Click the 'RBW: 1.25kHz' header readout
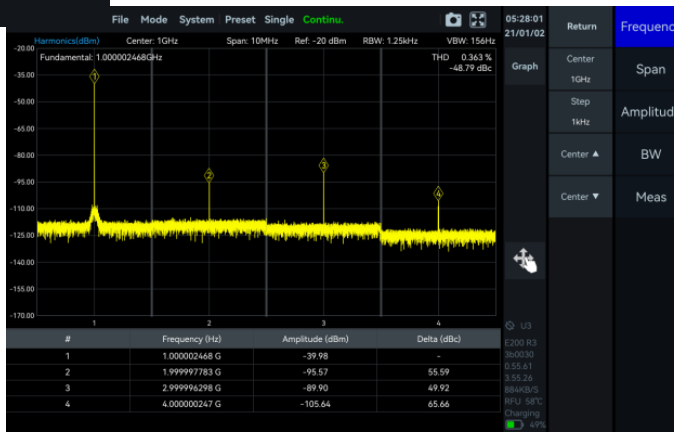Viewport: 693px width, 438px height. coord(390,41)
